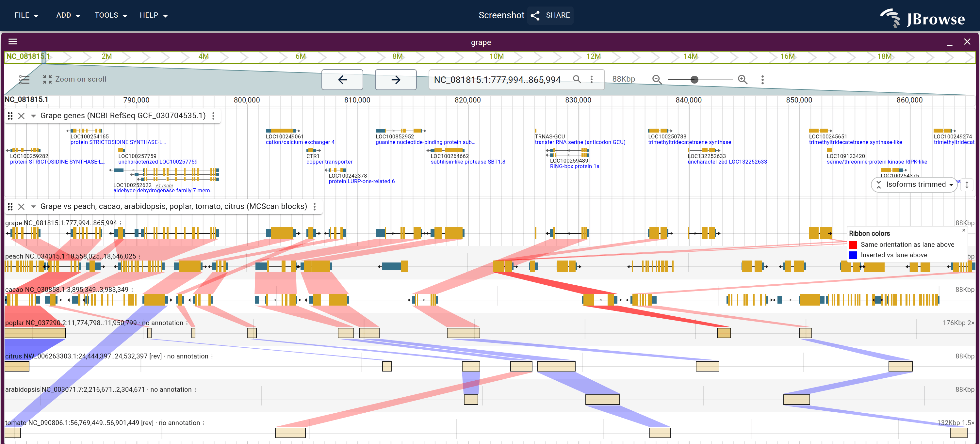Adjust the zoom level slider
The image size is (980, 444).
pyautogui.click(x=700, y=79)
